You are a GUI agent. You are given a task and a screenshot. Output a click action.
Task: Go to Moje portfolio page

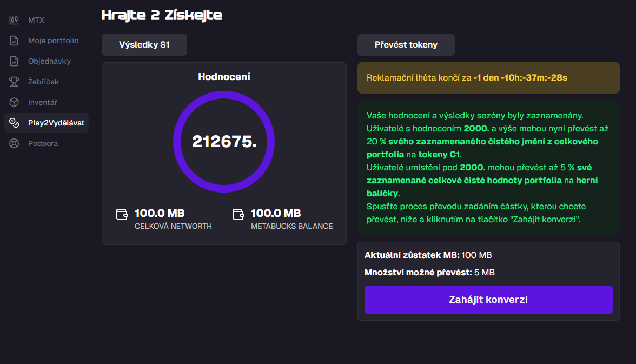[47, 41]
